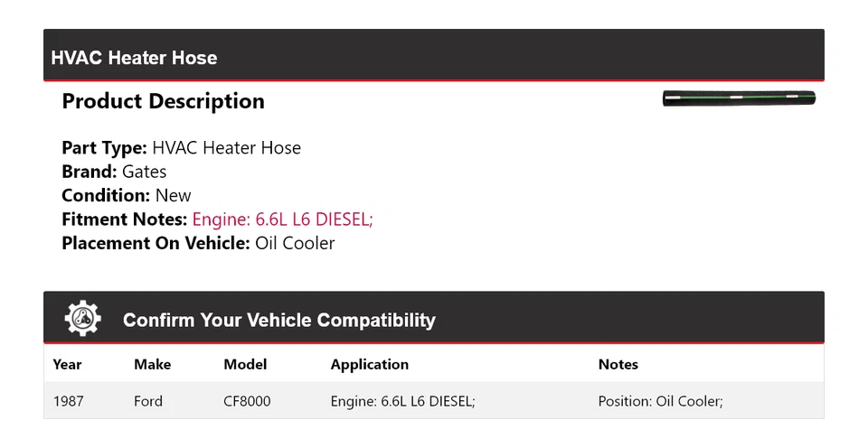Click the Make column header
This screenshot has width=868, height=448.
152,364
